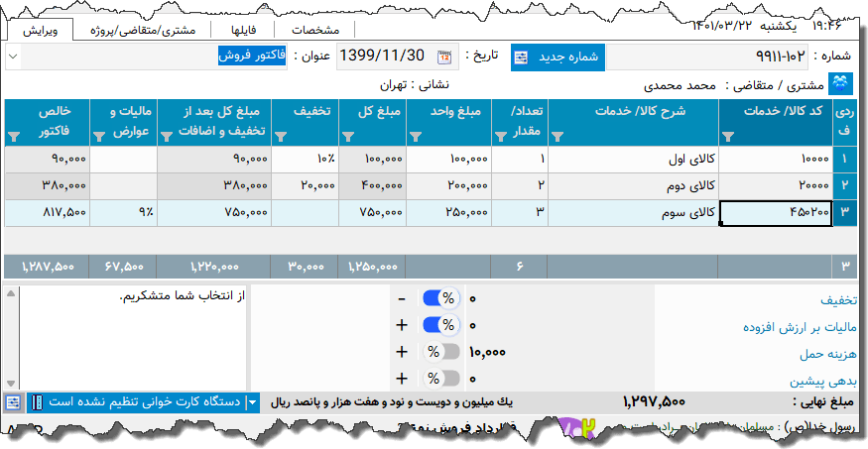
Task: Filter the تخفیف column
Action: click(281, 137)
